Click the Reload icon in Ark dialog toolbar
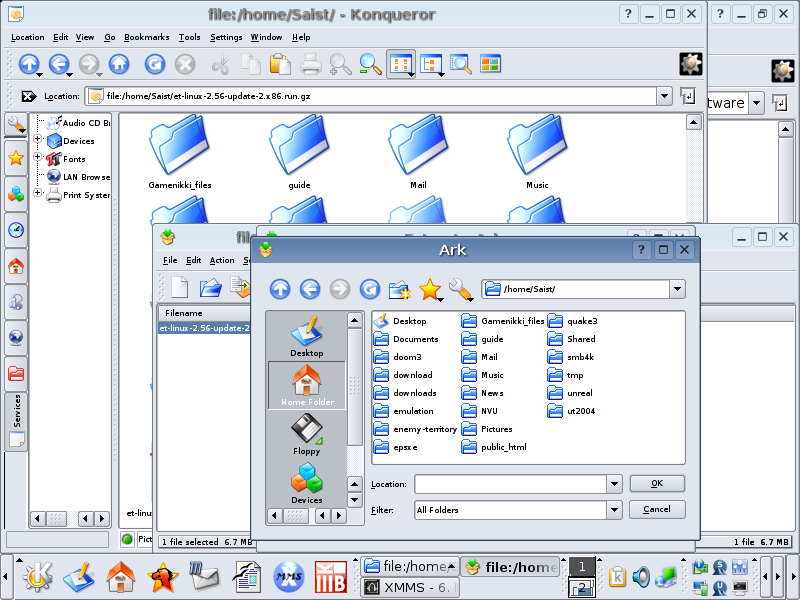800x600 pixels. pyautogui.click(x=370, y=290)
